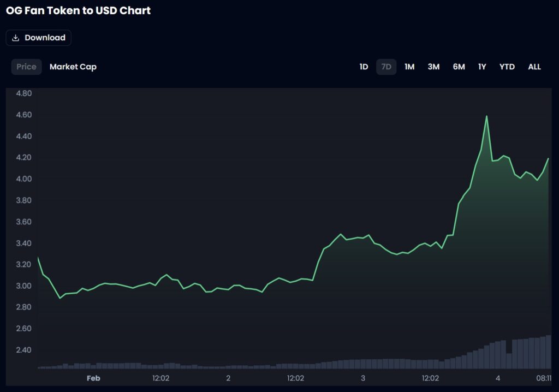Click the 08:11 time axis label
Viewport: 559px width, 392px height.
[x=544, y=378]
